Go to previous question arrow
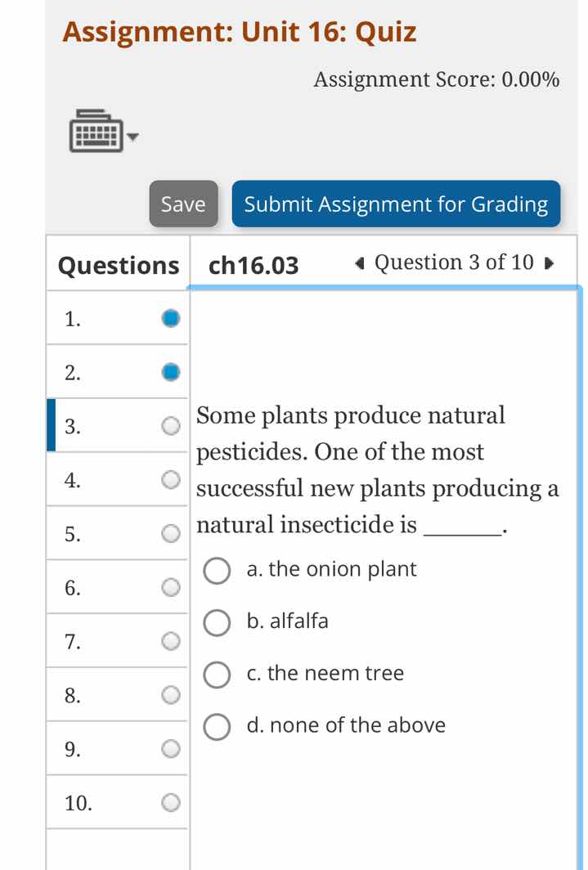 [x=359, y=263]
